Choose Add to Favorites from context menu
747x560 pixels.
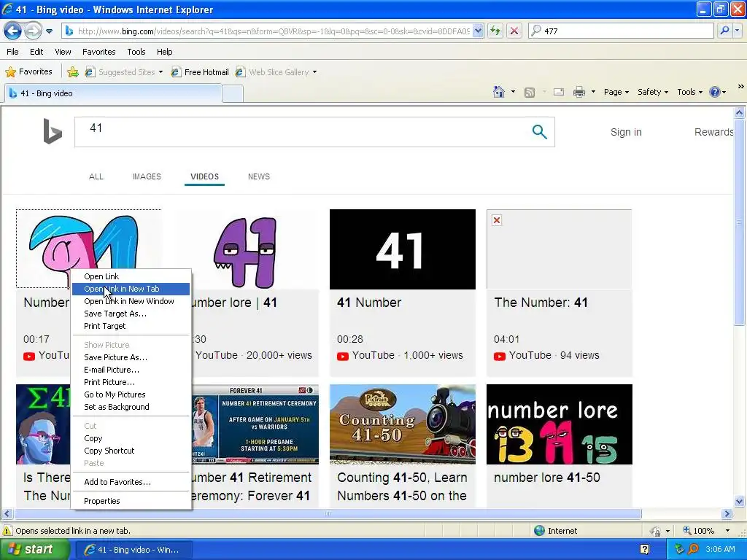pyautogui.click(x=131, y=482)
